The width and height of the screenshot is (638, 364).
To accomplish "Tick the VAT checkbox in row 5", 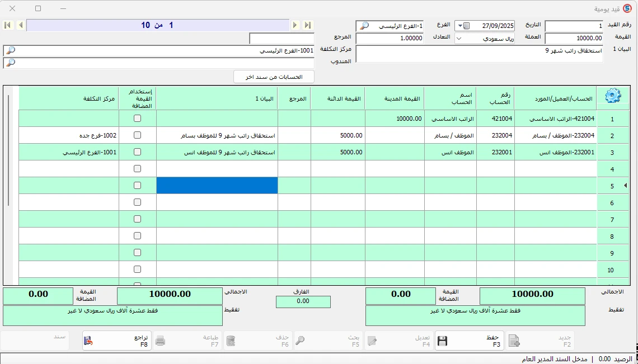I will (138, 186).
